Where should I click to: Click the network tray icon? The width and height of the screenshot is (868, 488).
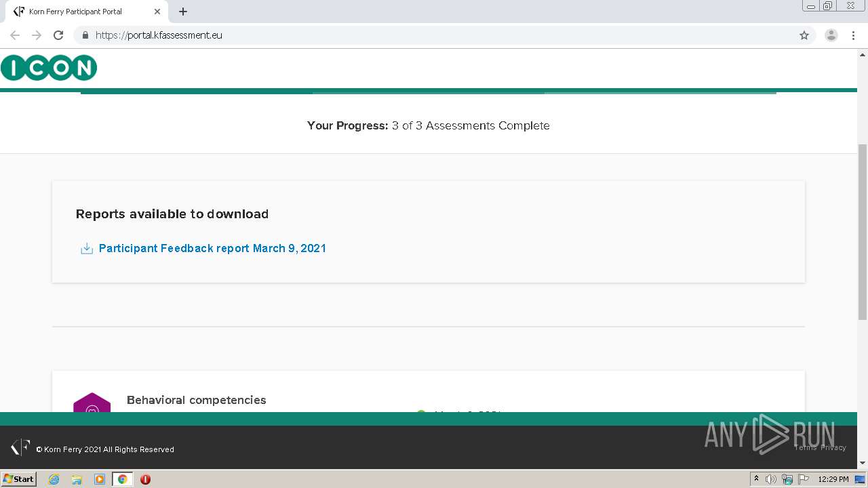[787, 479]
